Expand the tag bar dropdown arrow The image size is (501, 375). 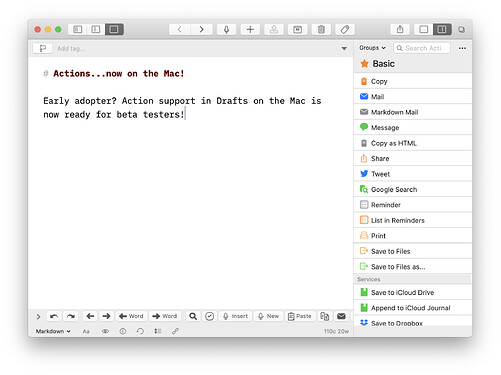[x=344, y=49]
